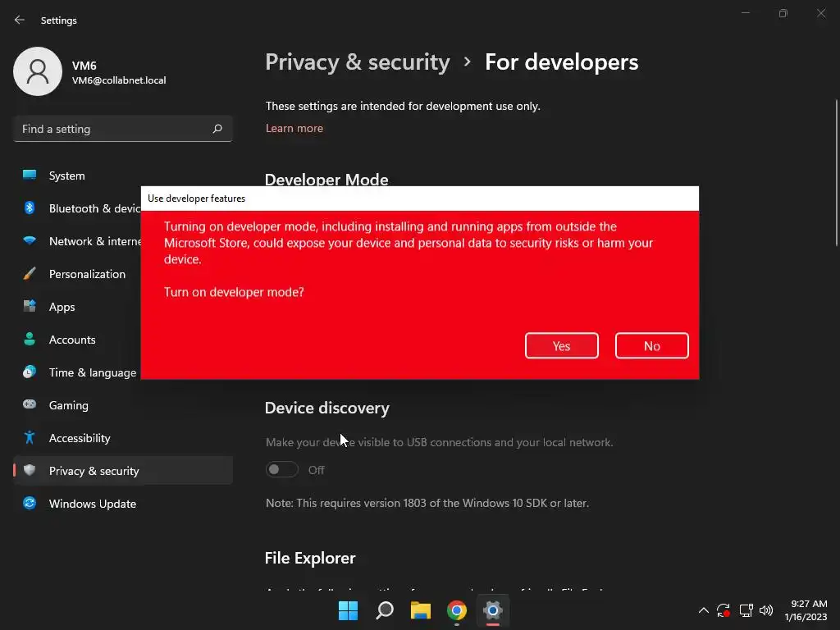Click the Accessibility figure icon
The height and width of the screenshot is (630, 840).
30,438
